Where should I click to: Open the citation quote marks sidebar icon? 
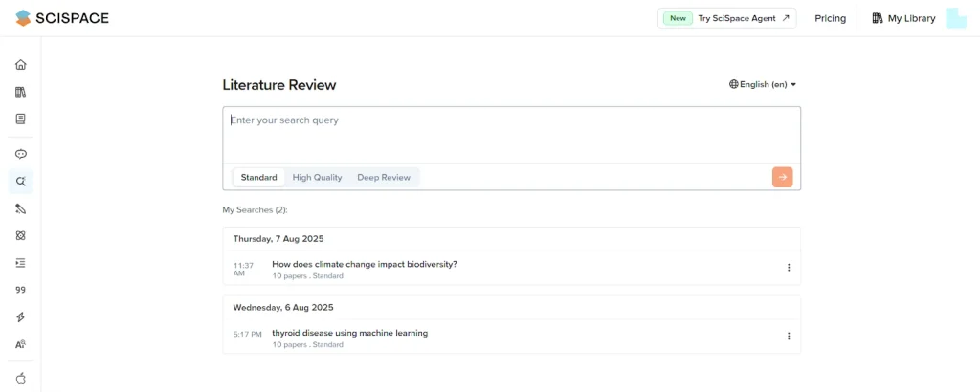point(21,290)
